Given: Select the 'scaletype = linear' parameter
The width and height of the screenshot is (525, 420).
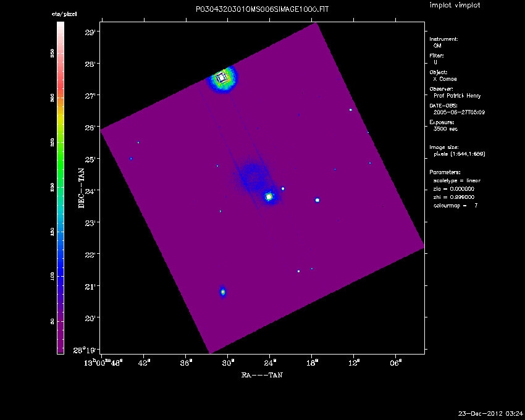Looking at the screenshot, I should pos(456,180).
